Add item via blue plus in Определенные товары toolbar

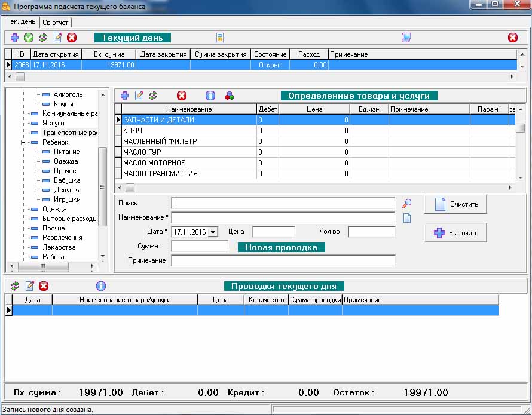(125, 96)
